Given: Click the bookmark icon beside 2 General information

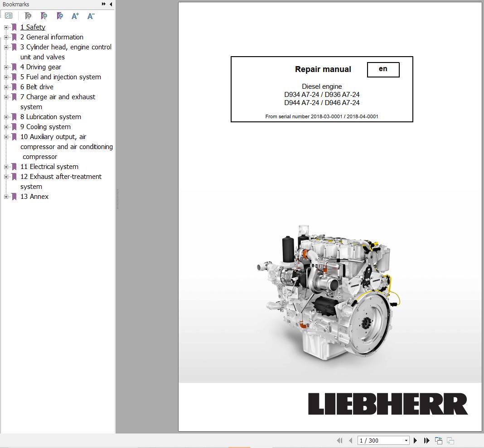Looking at the screenshot, I should (x=14, y=37).
